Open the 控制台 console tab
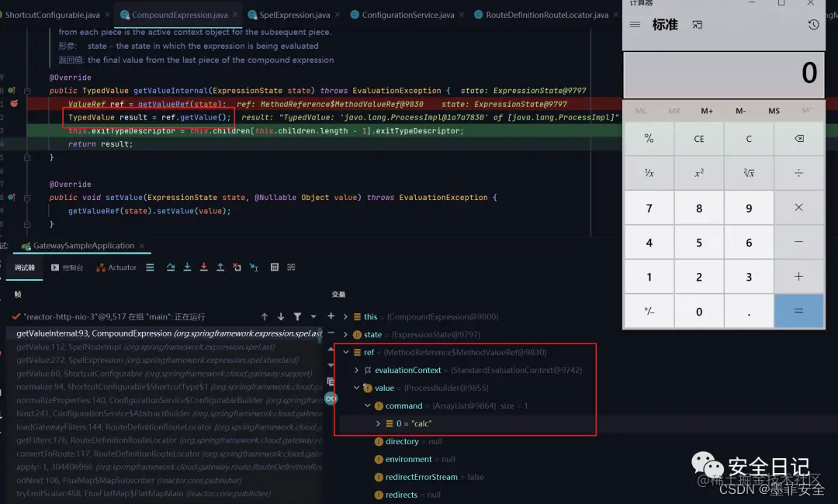This screenshot has width=838, height=504. (68, 268)
